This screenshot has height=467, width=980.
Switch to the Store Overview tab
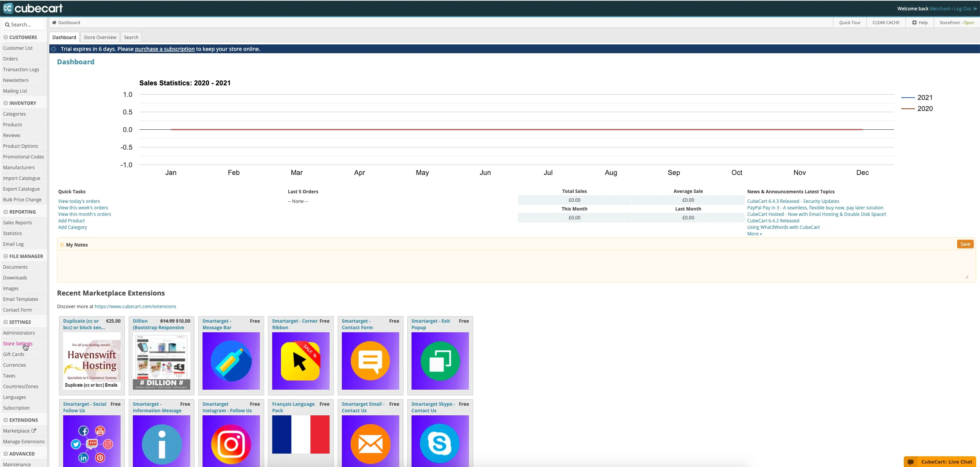click(x=100, y=37)
